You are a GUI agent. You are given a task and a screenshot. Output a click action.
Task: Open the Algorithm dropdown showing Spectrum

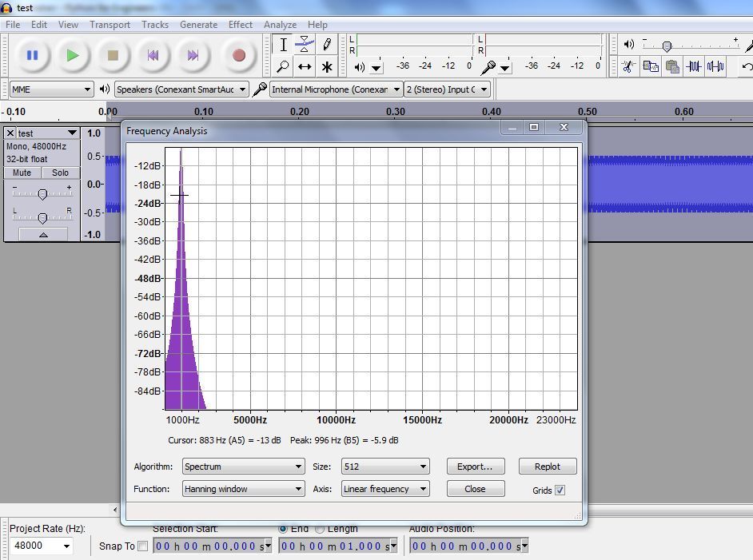[x=243, y=467]
